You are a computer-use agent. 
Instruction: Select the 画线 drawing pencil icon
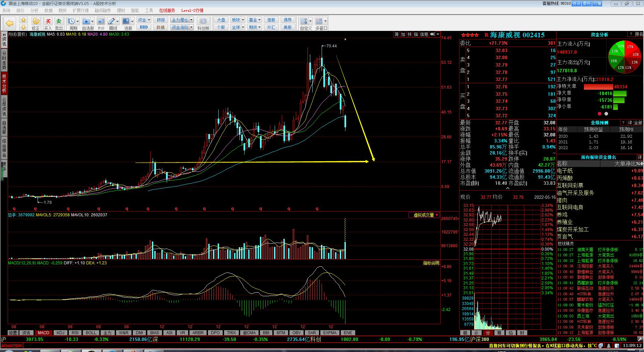click(112, 21)
